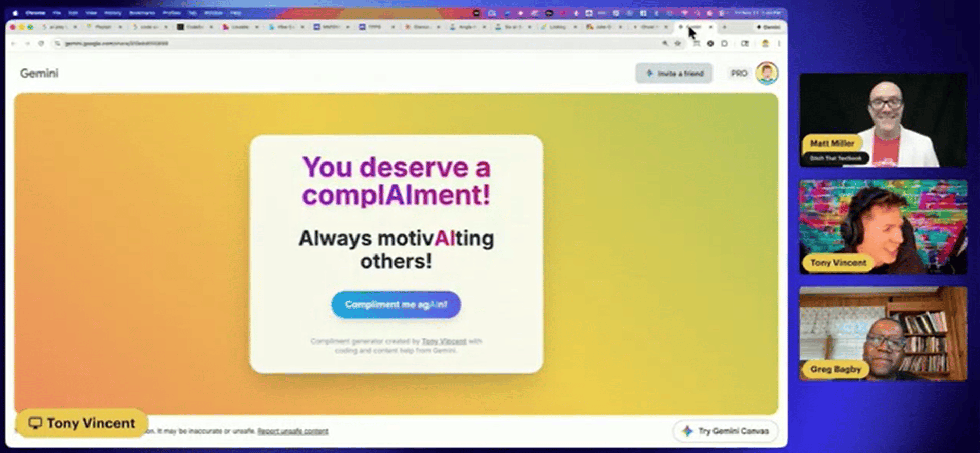Open the Bookmarks menu
Image resolution: width=980 pixels, height=453 pixels.
[x=142, y=13]
